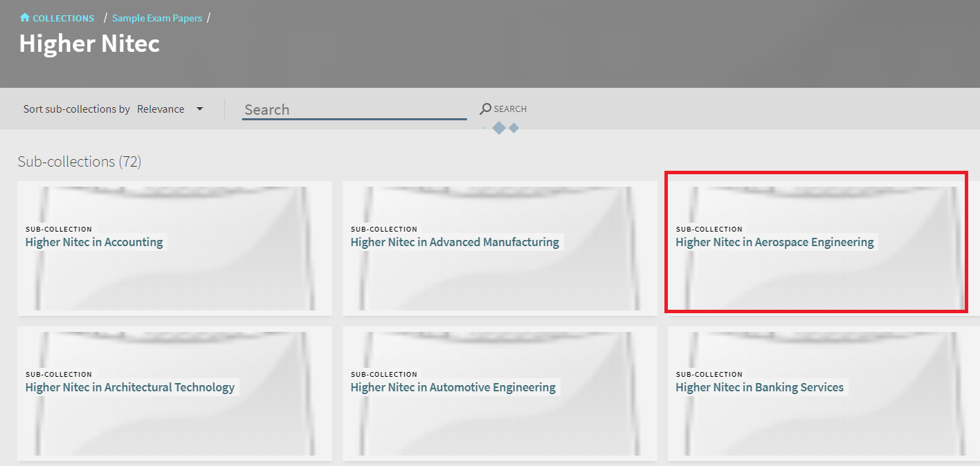The width and height of the screenshot is (980, 466).
Task: Open the Relevance sort dropdown
Action: click(x=161, y=109)
